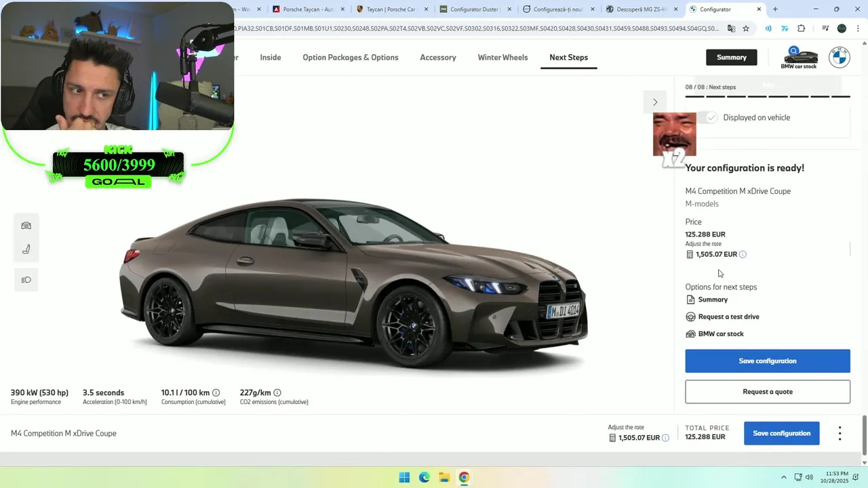This screenshot has width=868, height=488.
Task: Click the Request a quote button
Action: [x=767, y=392]
